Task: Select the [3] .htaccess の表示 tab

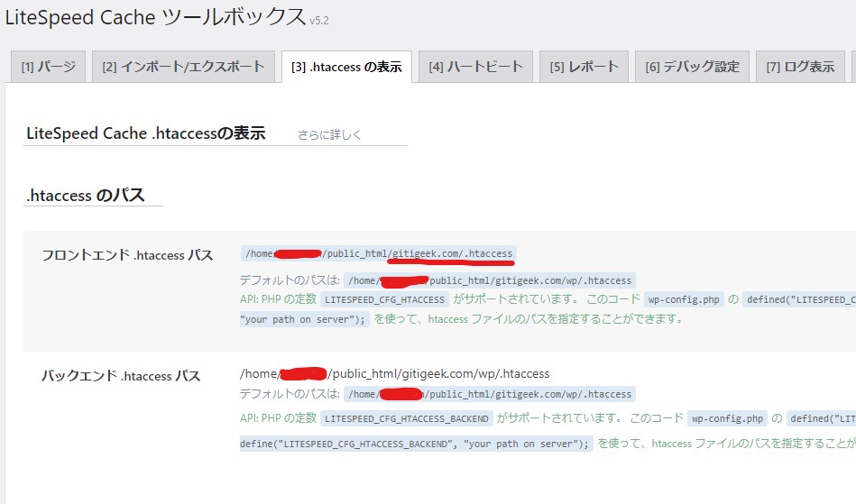Action: (346, 67)
